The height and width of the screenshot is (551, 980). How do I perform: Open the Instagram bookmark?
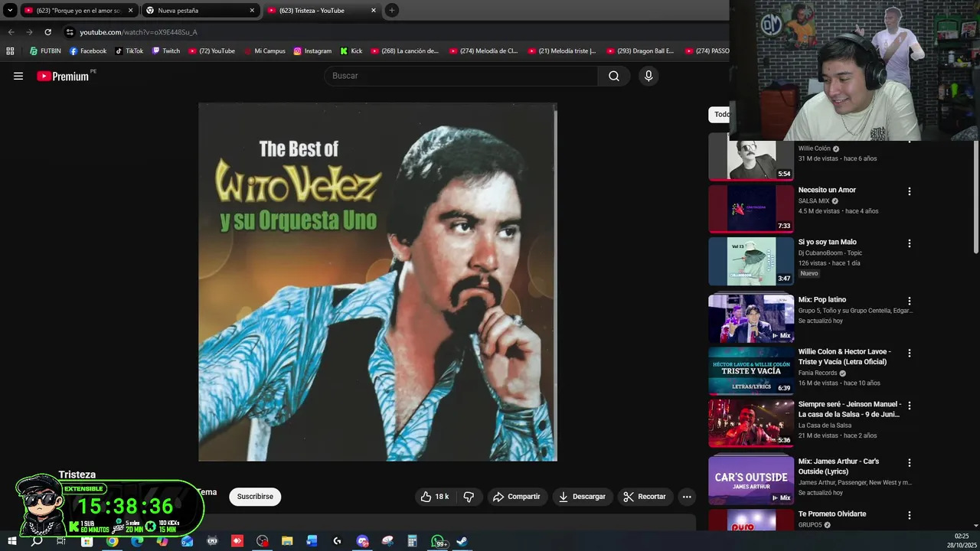pos(312,51)
